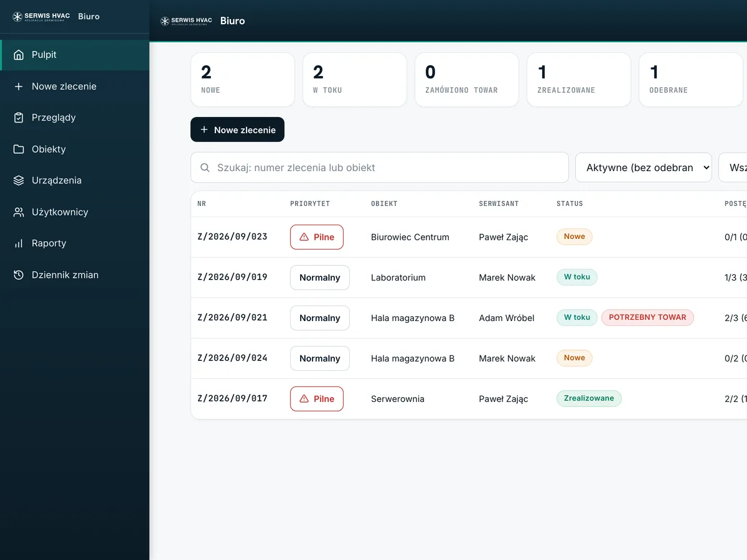Click the Przeglądy clipboard icon
The width and height of the screenshot is (747, 560).
click(x=19, y=118)
